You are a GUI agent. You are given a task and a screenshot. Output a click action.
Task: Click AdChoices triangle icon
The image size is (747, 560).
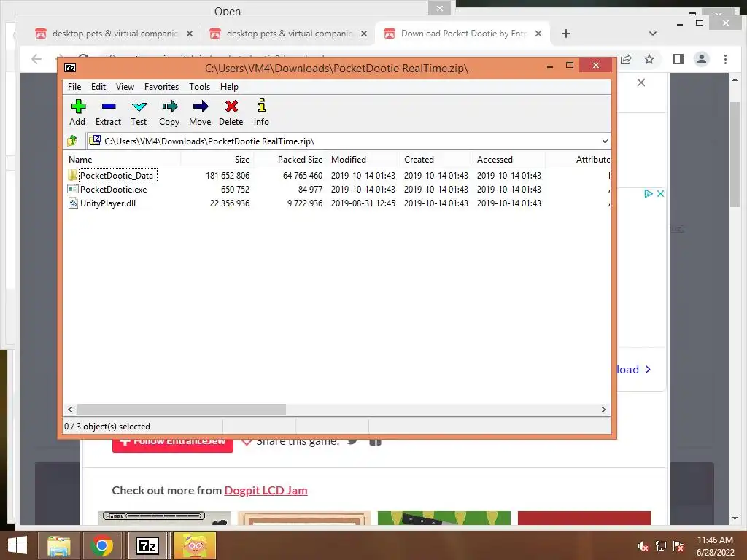(648, 193)
